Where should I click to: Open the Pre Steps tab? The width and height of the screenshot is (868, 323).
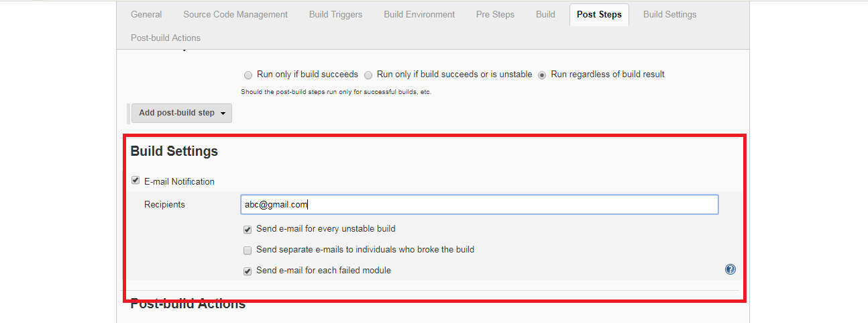pos(495,14)
